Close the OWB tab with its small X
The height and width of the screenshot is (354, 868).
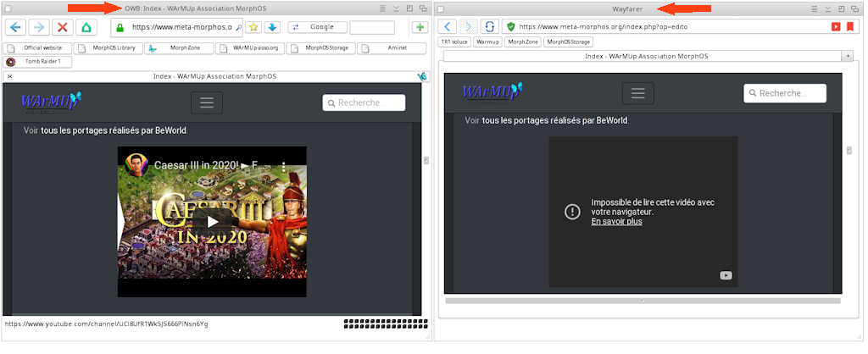[x=9, y=77]
